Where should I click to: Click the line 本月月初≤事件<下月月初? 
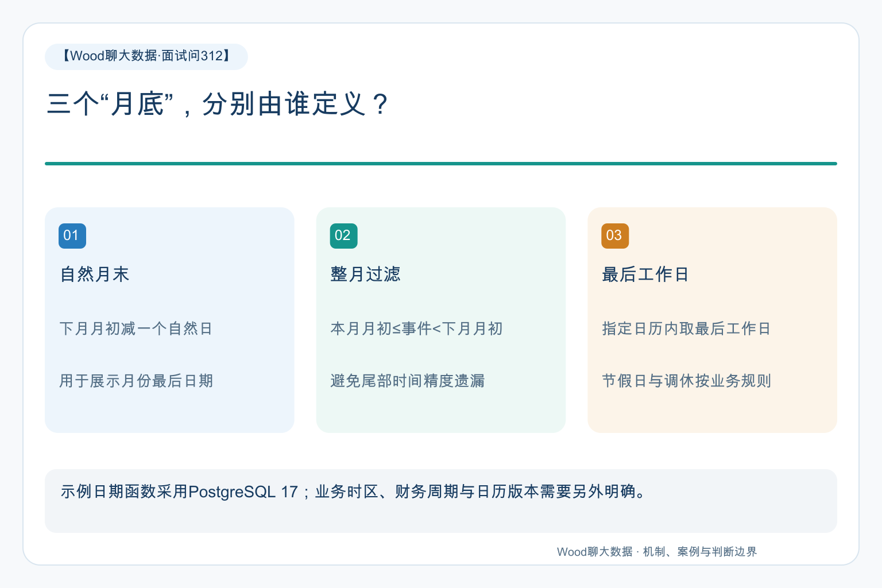(x=417, y=328)
